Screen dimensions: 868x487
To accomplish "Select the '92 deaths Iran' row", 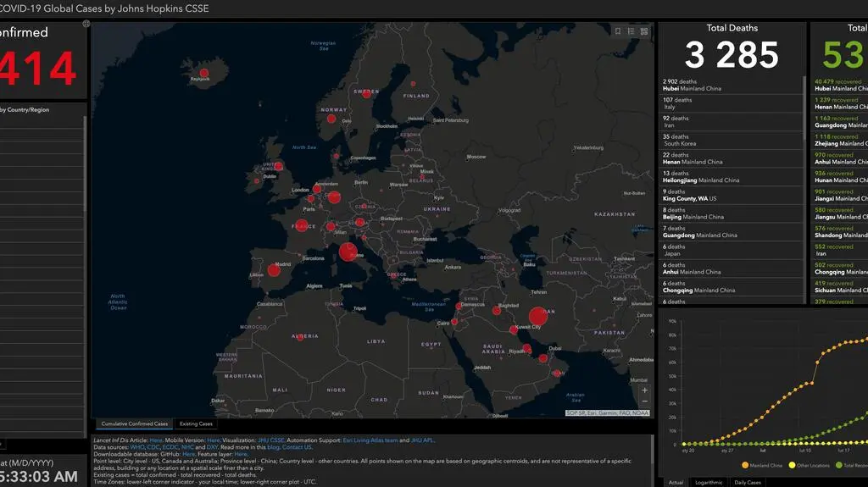I will pos(731,122).
